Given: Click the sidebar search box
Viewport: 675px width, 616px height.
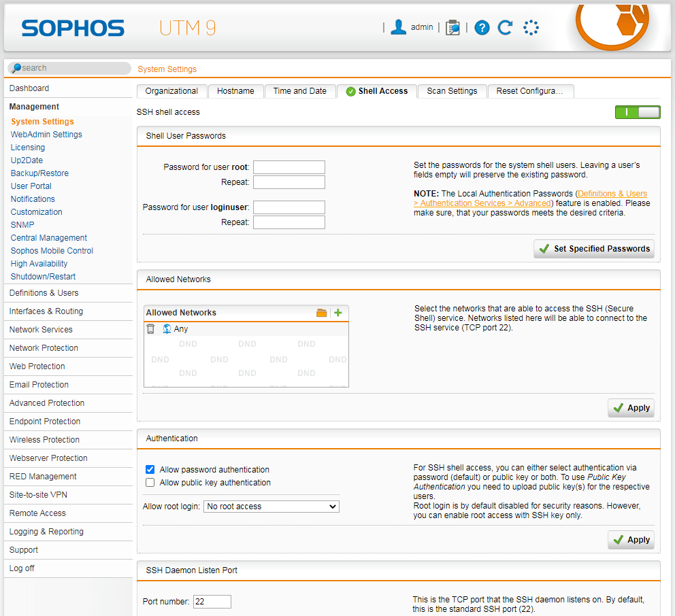Looking at the screenshot, I should coord(69,68).
